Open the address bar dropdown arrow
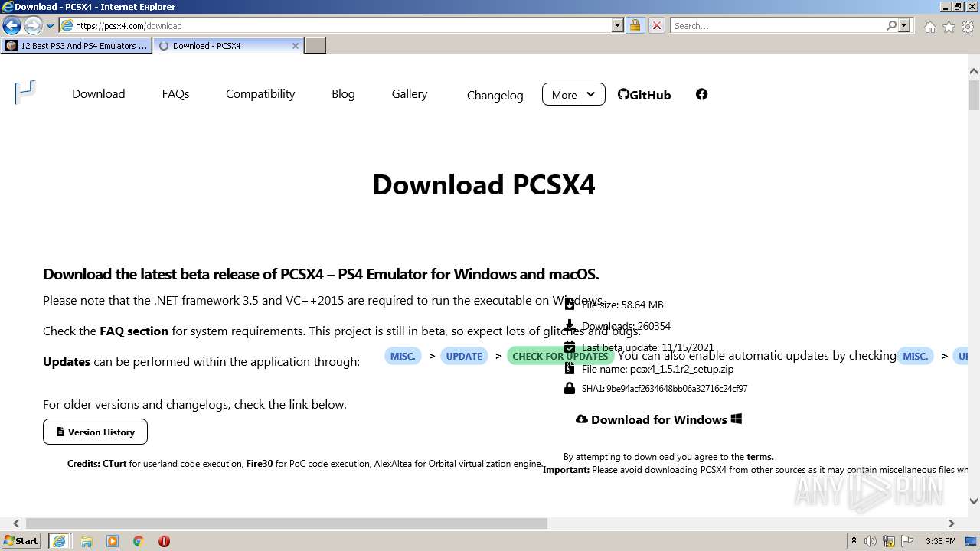The height and width of the screenshot is (551, 980). click(618, 25)
